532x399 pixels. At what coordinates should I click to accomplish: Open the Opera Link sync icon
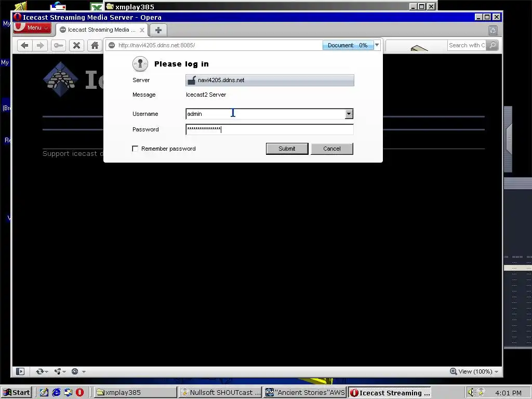39,371
